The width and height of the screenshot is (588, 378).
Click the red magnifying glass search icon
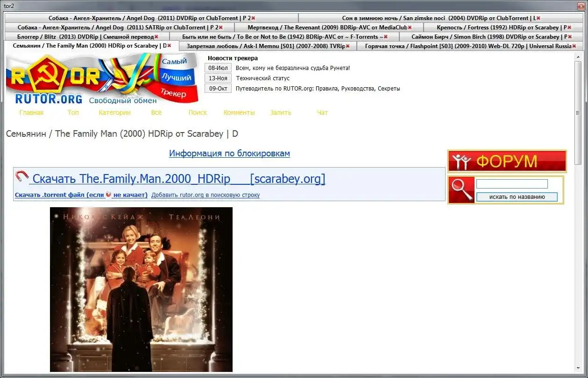click(461, 190)
